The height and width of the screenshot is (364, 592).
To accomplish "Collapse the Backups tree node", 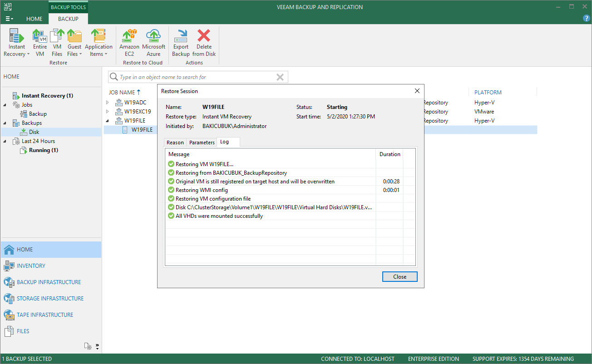I will [5, 123].
